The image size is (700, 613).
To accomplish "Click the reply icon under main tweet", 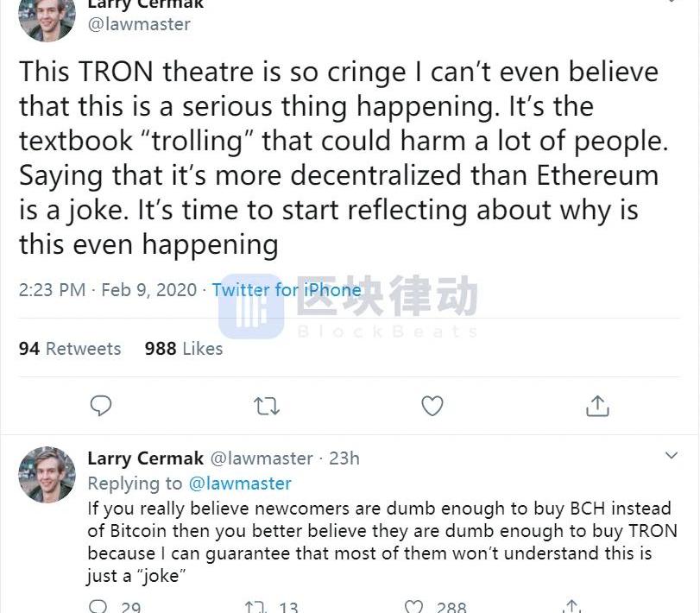I will click(x=101, y=406).
